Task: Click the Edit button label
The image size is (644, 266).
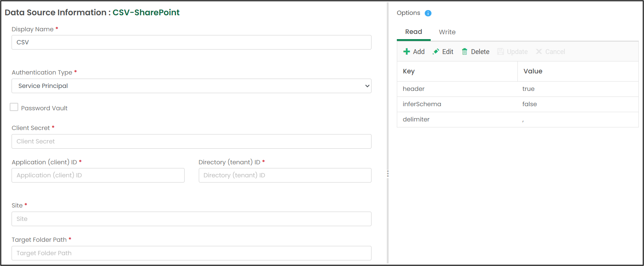Action: (447, 52)
